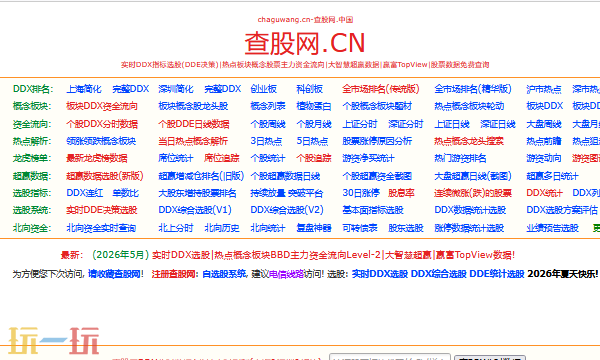View the 概念列表 page
This screenshot has width=600, height=360.
(x=268, y=106)
